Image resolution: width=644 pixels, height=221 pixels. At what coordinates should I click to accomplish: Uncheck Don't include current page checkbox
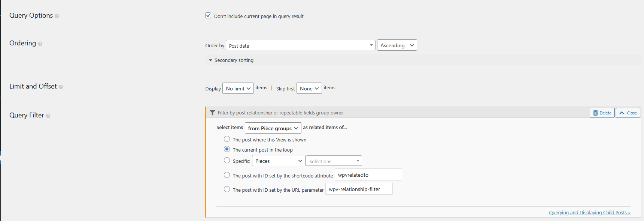point(208,15)
